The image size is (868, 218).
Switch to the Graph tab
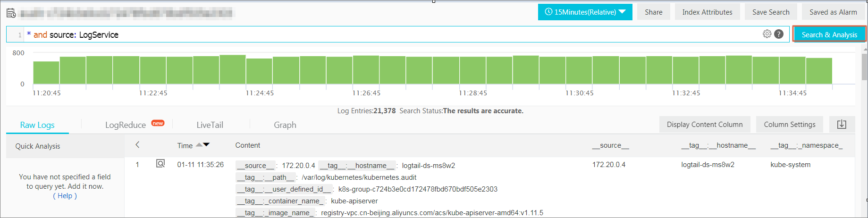(x=285, y=125)
